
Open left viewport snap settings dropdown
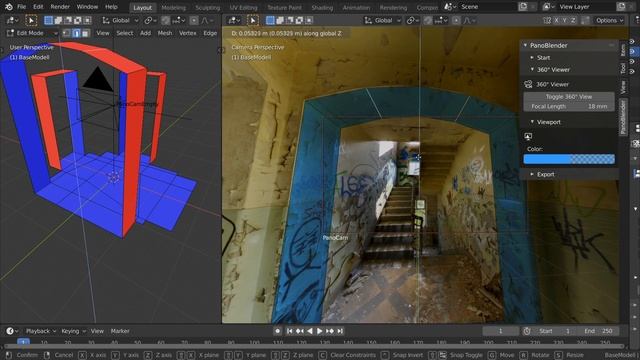[x=178, y=20]
